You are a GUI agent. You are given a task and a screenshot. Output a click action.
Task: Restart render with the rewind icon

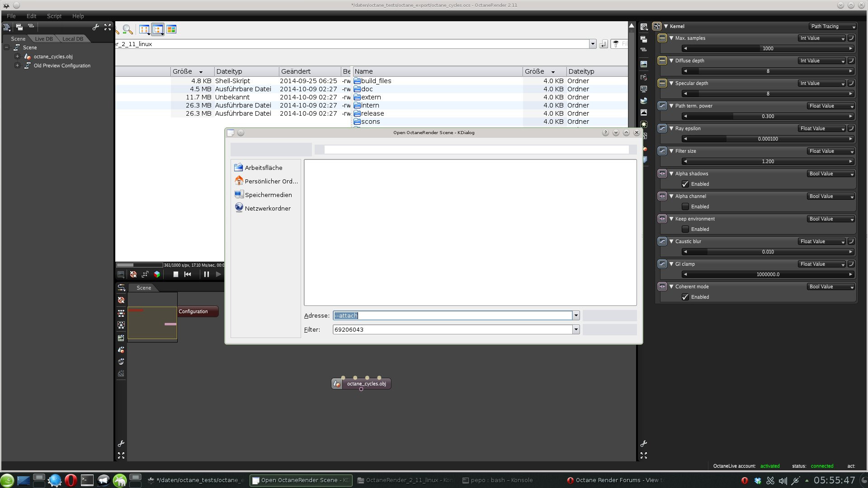(188, 274)
